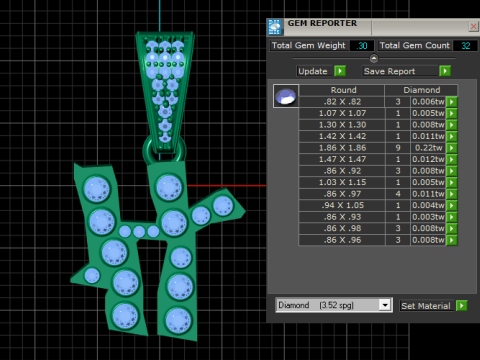This screenshot has height=360, width=480.
Task: Click the Update button label
Action: (313, 71)
